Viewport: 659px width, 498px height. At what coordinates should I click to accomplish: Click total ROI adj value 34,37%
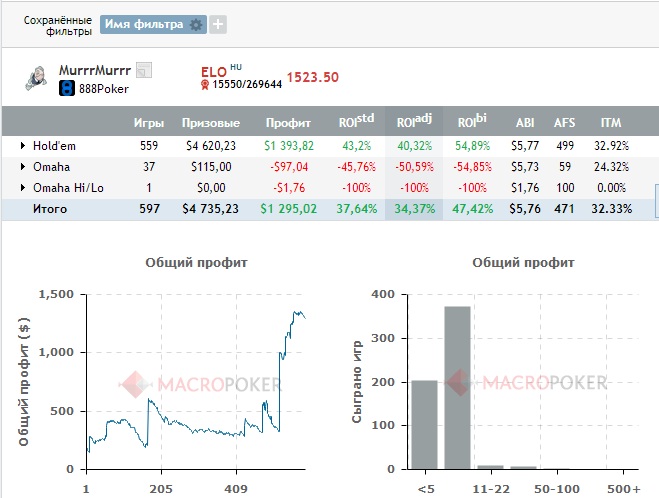tap(414, 209)
